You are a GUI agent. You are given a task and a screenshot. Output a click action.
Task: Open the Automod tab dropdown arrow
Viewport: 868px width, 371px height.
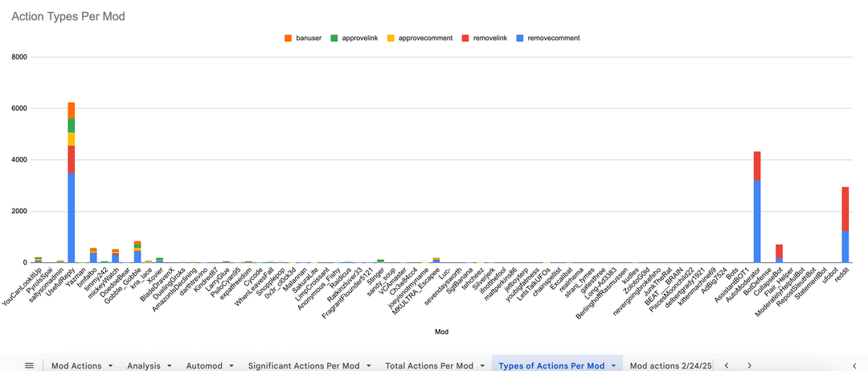[229, 366]
